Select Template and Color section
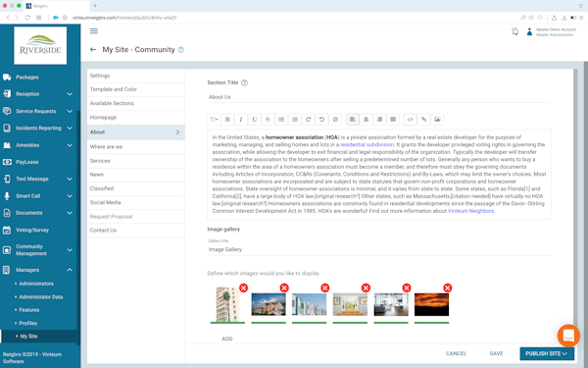Screen dimensions: 588x368 [136, 89]
